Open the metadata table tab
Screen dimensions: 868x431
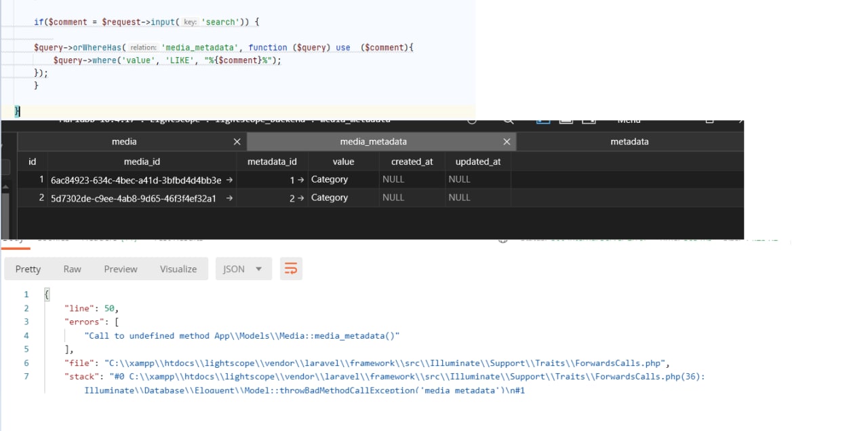[629, 142]
